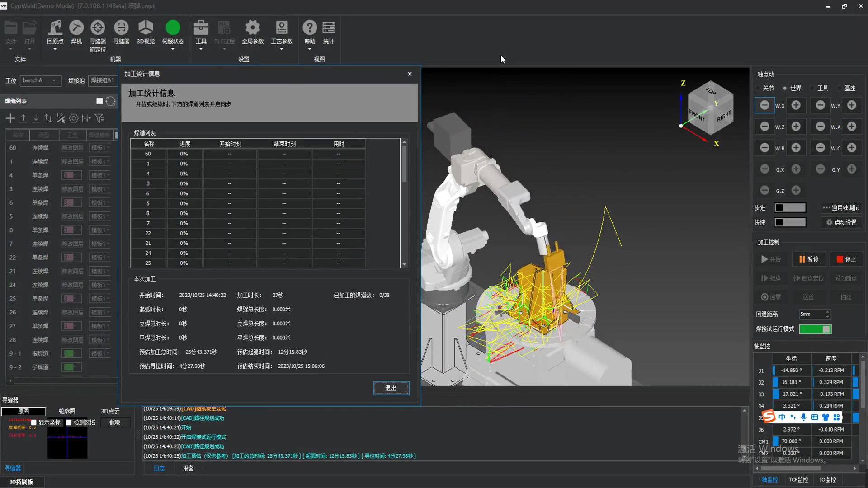The image size is (868, 488).
Task: Click the hexagon nut icon in seam toolbar
Action: pos(74,118)
